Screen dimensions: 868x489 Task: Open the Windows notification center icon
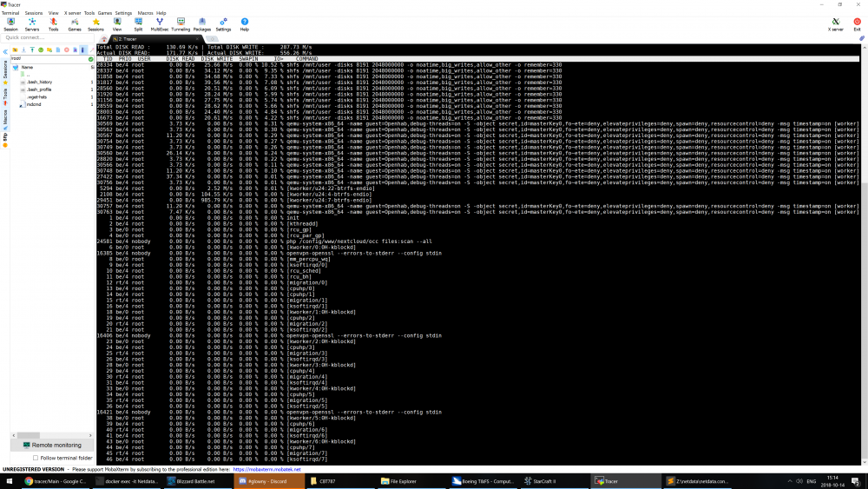click(x=855, y=481)
